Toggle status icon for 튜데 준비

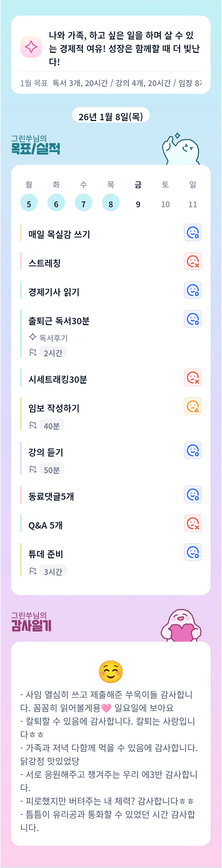(x=192, y=552)
